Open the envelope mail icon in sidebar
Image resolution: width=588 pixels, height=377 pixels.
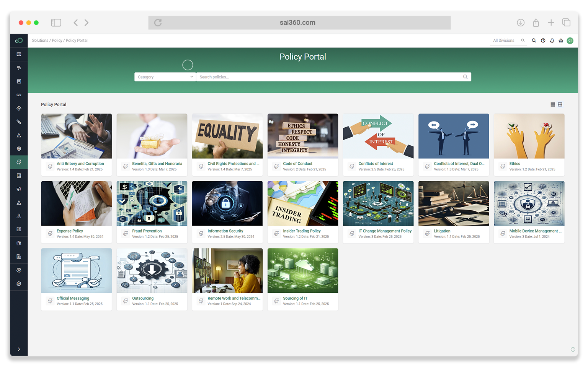(19, 54)
